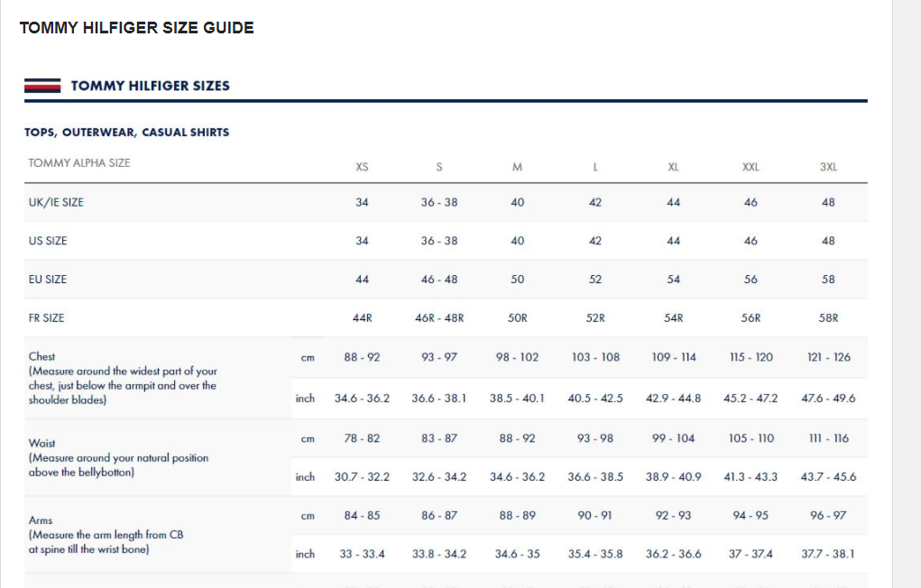
Task: Select the EU SIZE row label
Action: click(x=48, y=280)
